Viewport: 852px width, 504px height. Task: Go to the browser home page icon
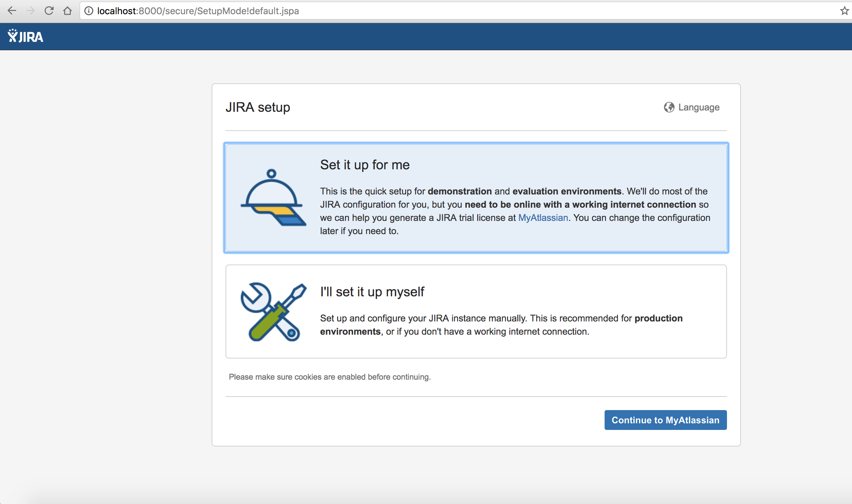coord(67,11)
